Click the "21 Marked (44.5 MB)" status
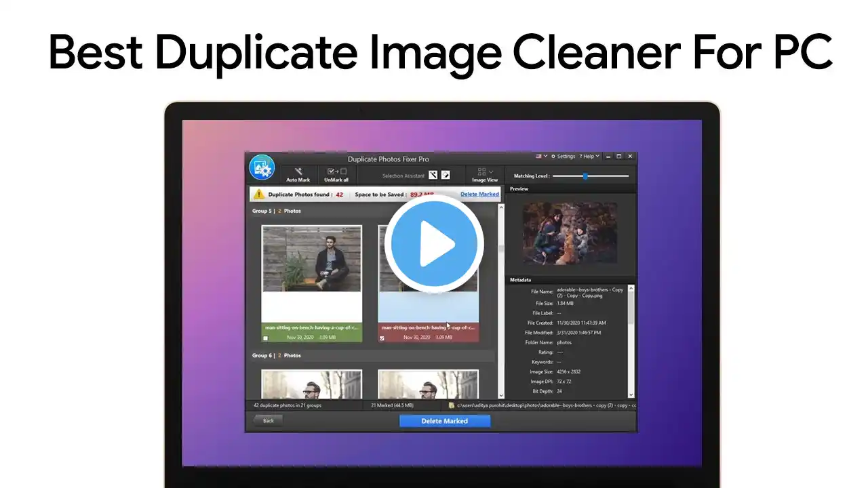Viewport: 868px width, 488px height. click(393, 405)
